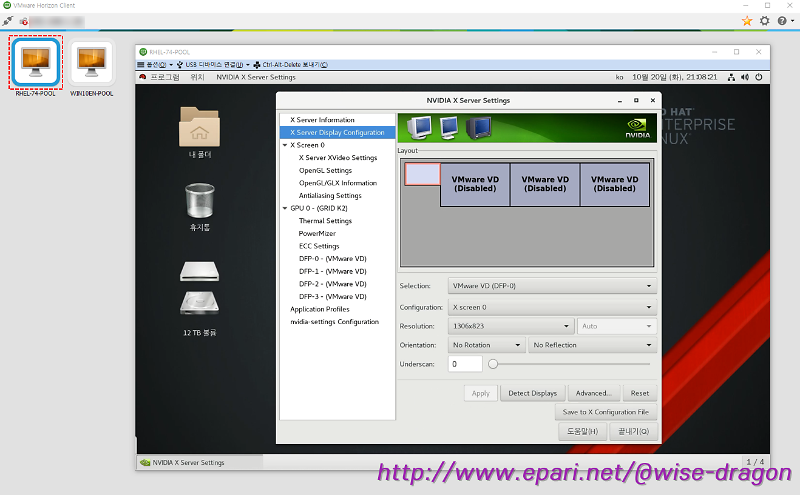Screen dimensions: 800x495
Task: Click Detect Displays button
Action: [x=533, y=393]
